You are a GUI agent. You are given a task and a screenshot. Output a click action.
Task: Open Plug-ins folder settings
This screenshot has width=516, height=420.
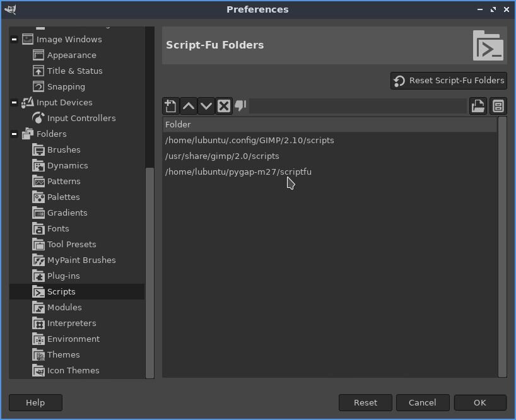coord(64,276)
